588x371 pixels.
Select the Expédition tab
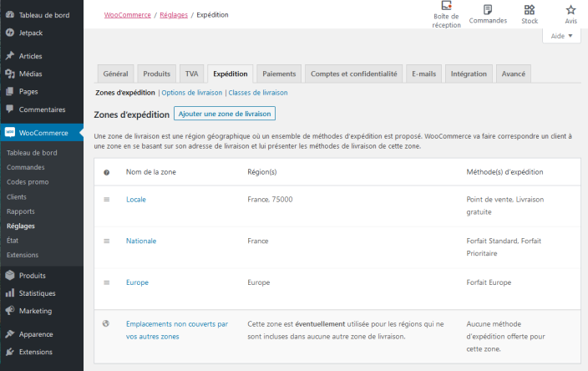click(x=231, y=74)
